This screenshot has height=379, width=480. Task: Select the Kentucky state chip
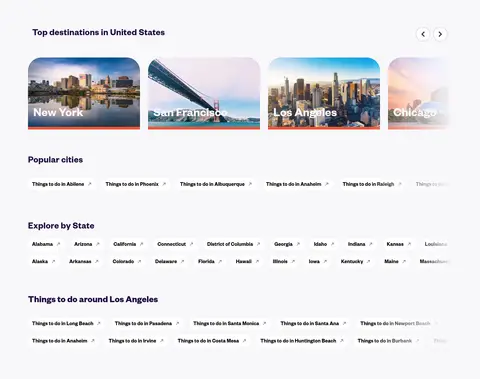[356, 261]
